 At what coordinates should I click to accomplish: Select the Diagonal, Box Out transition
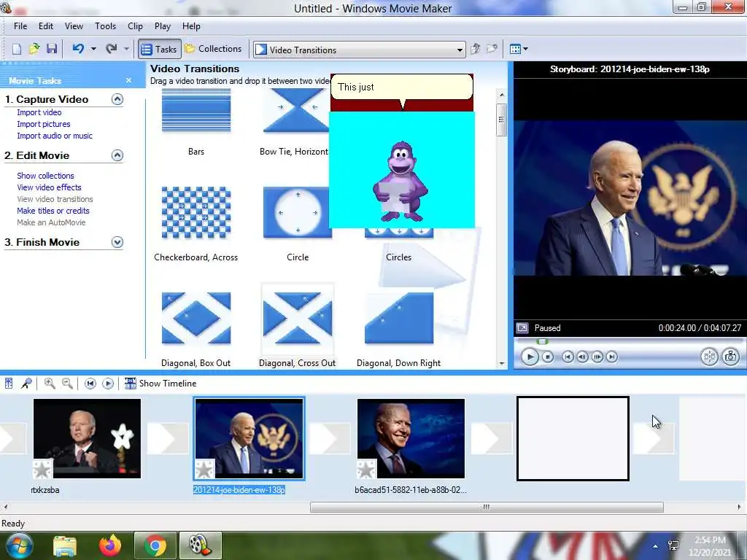(x=196, y=318)
